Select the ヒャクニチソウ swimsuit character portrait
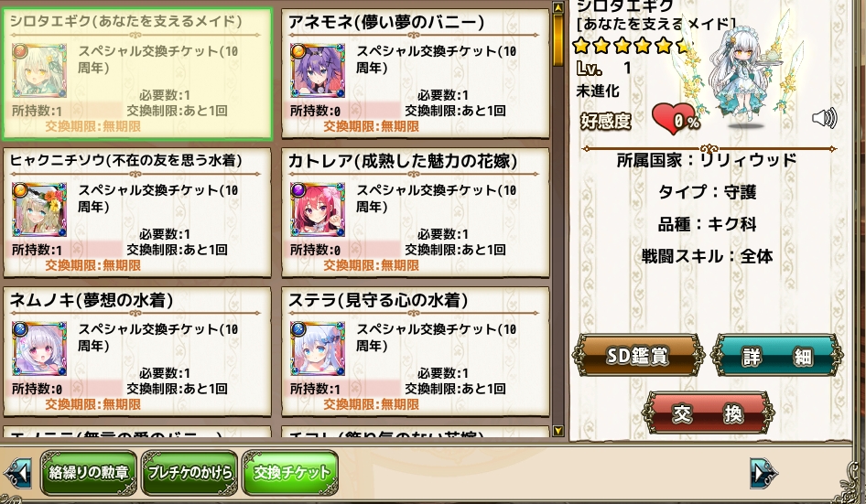 pyautogui.click(x=39, y=209)
